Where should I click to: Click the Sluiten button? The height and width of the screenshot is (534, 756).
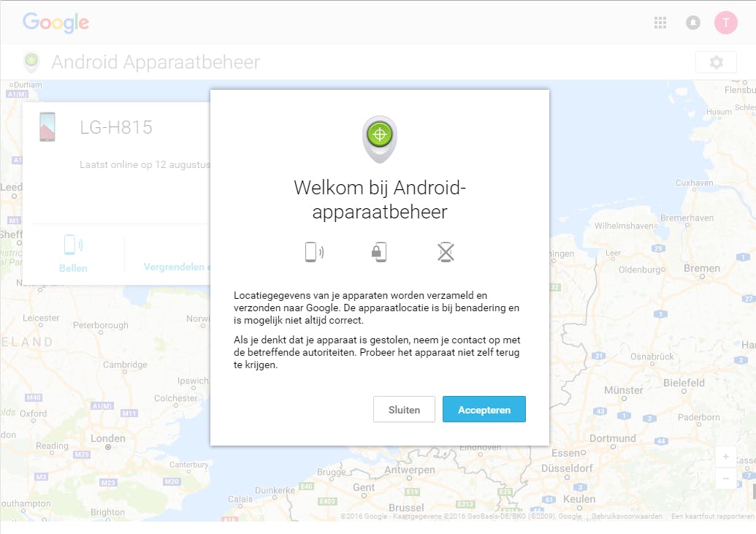point(404,410)
